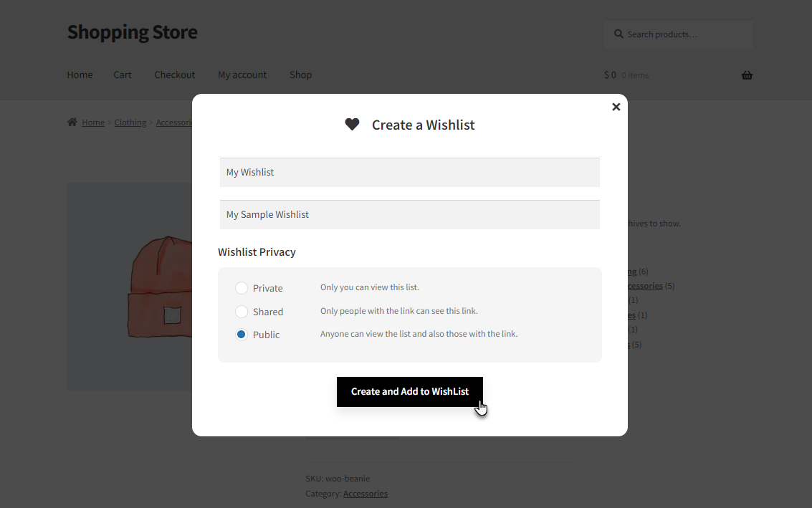Select the Public privacy radio button

point(242,335)
